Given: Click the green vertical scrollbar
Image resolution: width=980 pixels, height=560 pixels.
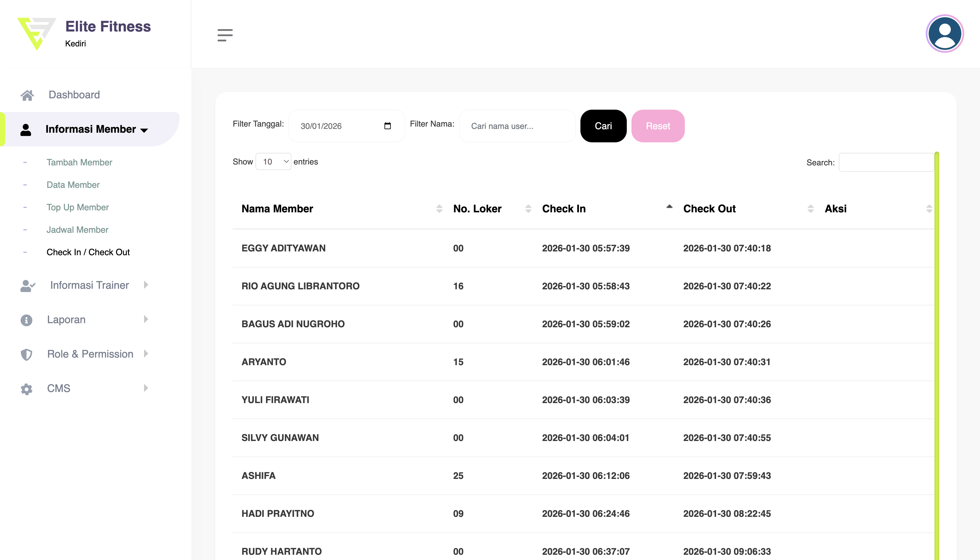Looking at the screenshot, I should 937,346.
